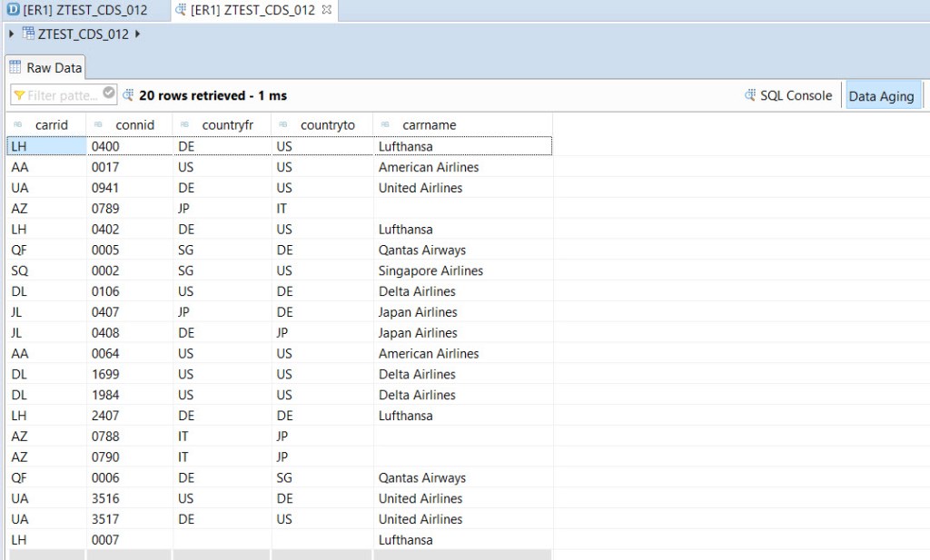Viewport: 930px width, 560px height.
Task: Click the magnifier icon next to '20 rows retrieved'
Action: click(129, 95)
